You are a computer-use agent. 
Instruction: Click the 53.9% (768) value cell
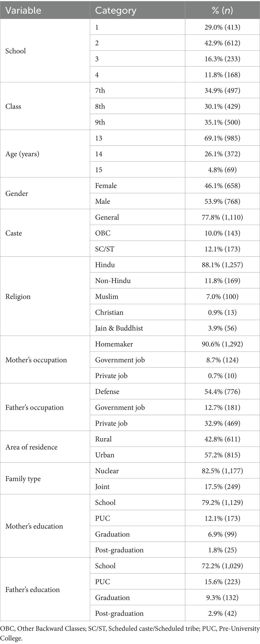(222, 201)
